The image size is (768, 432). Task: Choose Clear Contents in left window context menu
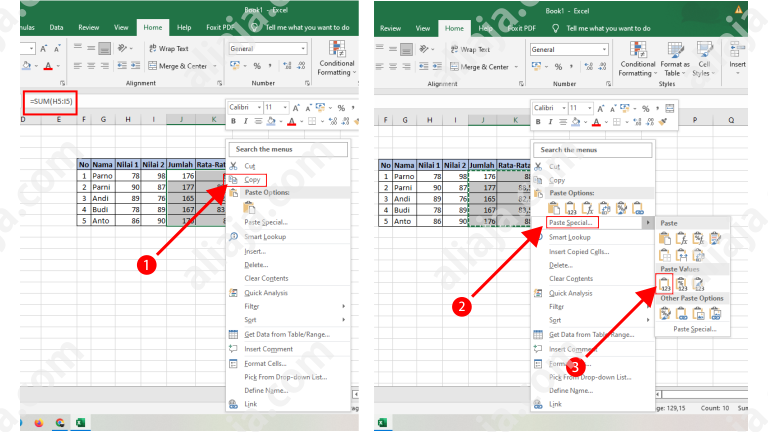point(266,278)
